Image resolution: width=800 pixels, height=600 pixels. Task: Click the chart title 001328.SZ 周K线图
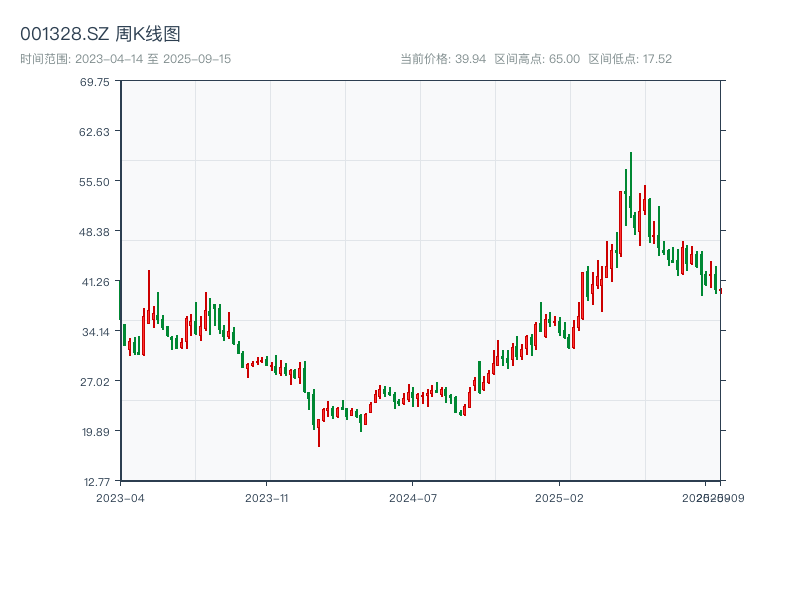tap(100, 34)
